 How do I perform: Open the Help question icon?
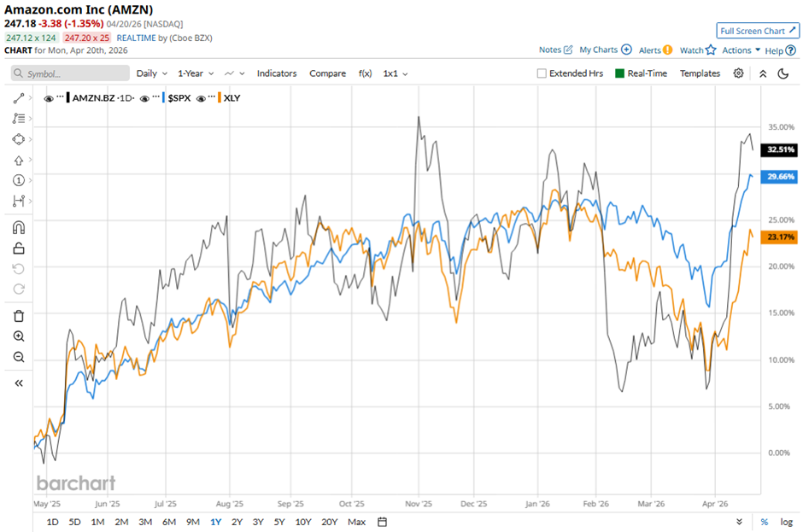click(x=791, y=50)
